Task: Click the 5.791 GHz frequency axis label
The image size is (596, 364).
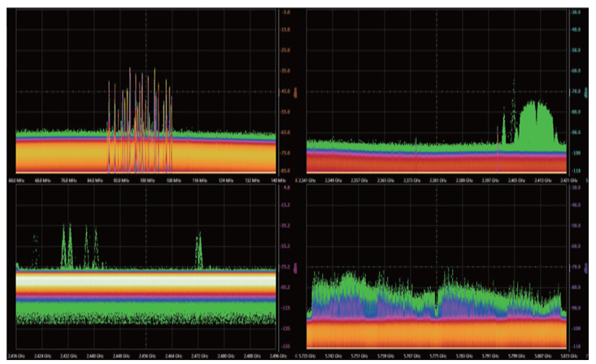Action: coord(490,356)
